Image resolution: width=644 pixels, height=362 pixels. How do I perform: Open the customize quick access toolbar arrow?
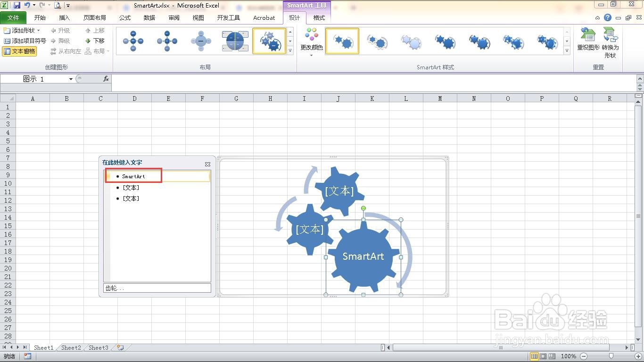(x=68, y=6)
